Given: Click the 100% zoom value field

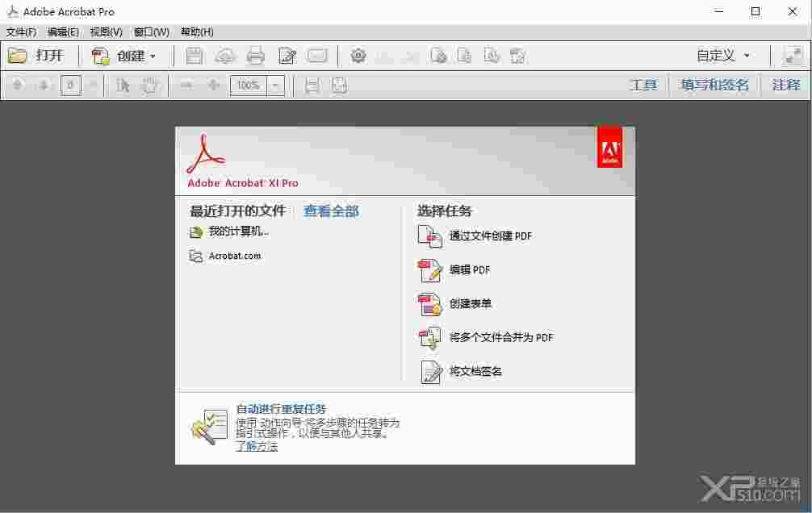Looking at the screenshot, I should [249, 85].
